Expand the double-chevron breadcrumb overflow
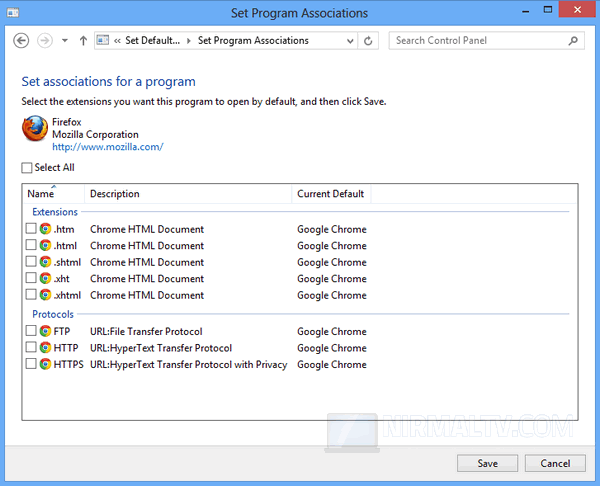Image resolution: width=600 pixels, height=486 pixels. [x=117, y=41]
